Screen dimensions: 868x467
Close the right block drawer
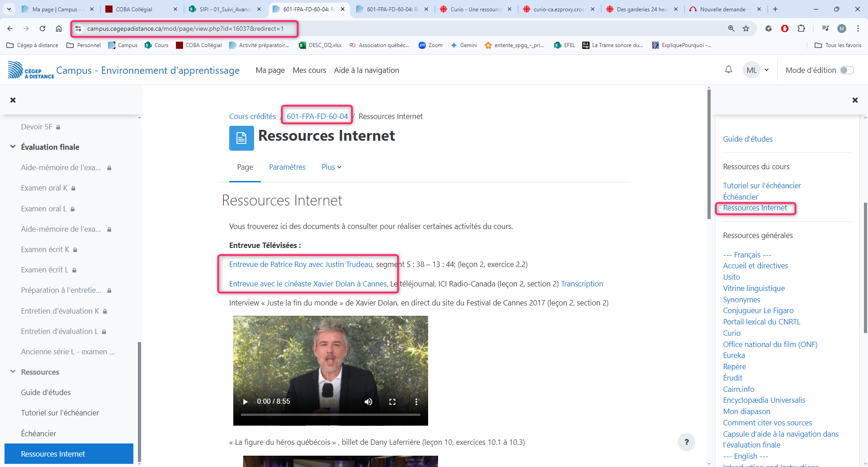pyautogui.click(x=854, y=100)
